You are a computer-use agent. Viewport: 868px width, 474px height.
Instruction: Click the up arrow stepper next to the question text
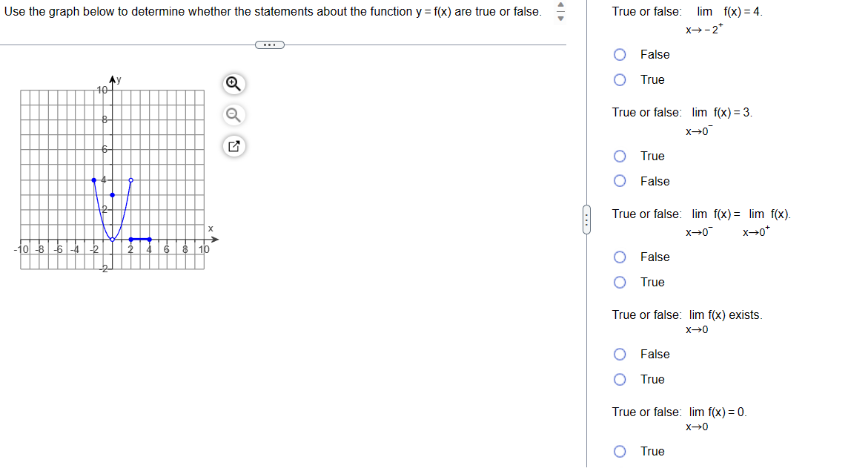[561, 6]
